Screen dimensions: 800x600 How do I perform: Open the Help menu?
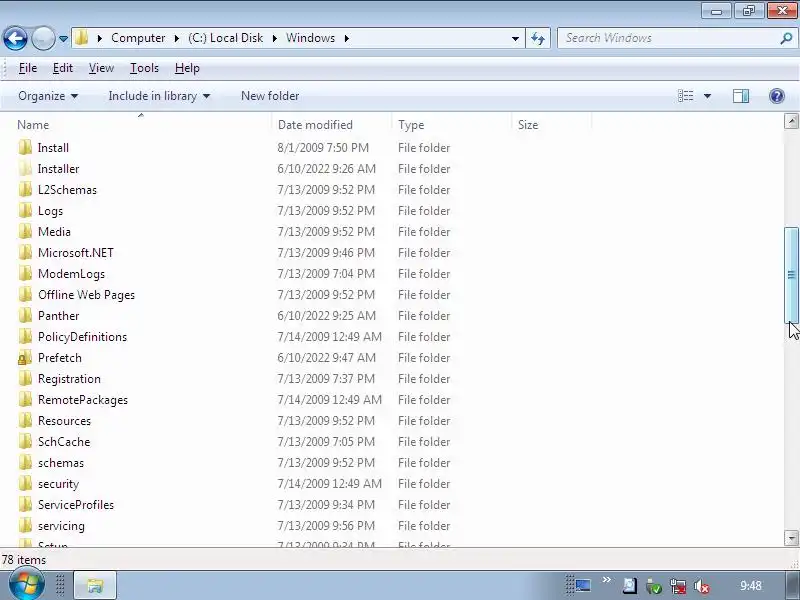pos(187,68)
